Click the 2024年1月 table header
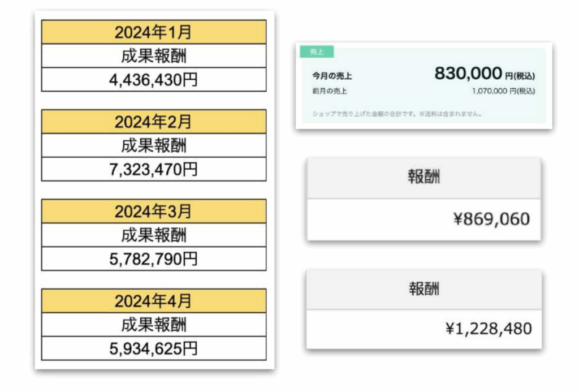579x392 pixels. (153, 32)
